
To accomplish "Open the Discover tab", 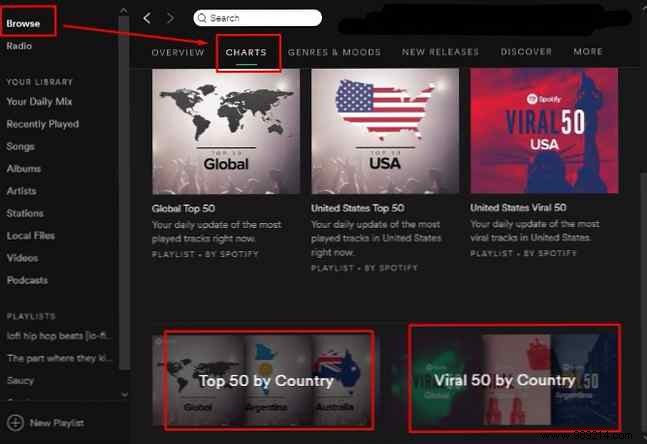I will click(526, 52).
